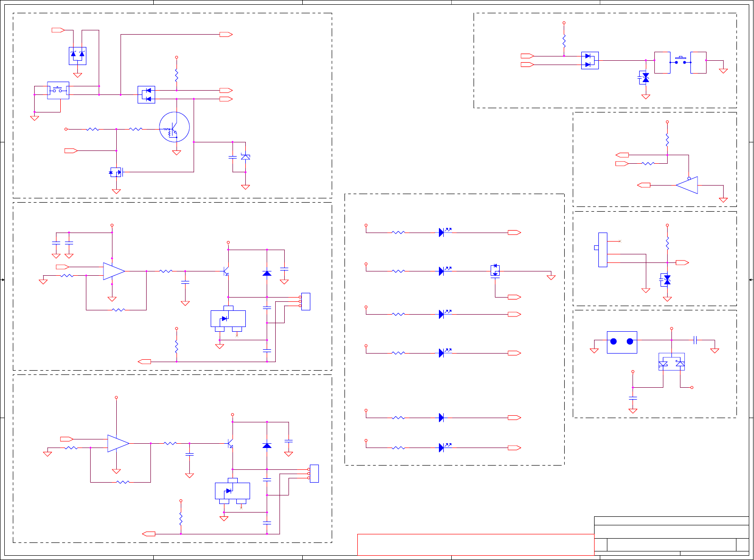Image resolution: width=754 pixels, height=560 pixels.
Task: Click the MOSFET wired to the second LED
Action: click(495, 271)
